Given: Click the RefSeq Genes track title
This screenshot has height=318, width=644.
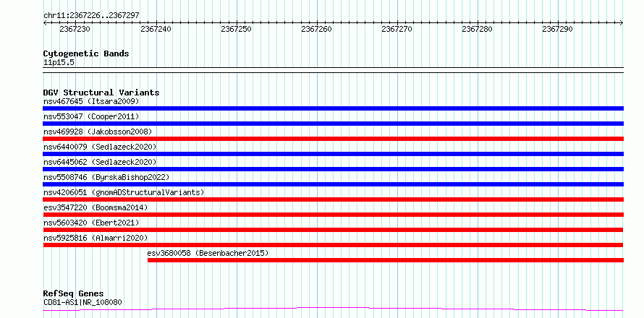Looking at the screenshot, I should point(73,293).
